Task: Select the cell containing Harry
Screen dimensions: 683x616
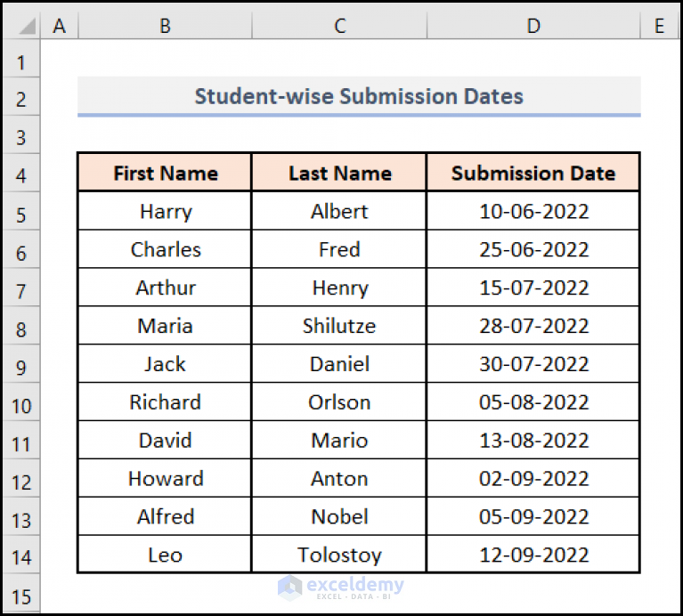Action: [x=165, y=211]
